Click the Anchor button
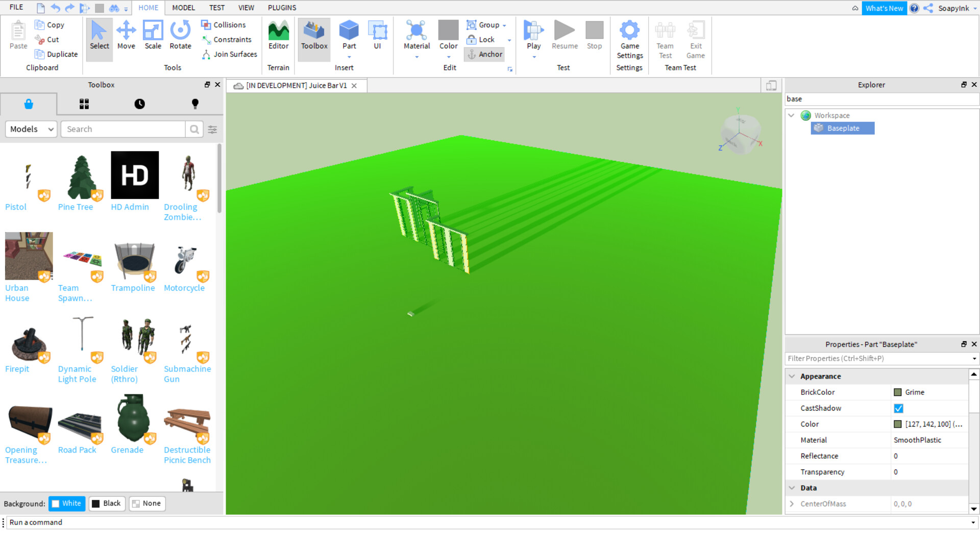 [484, 54]
